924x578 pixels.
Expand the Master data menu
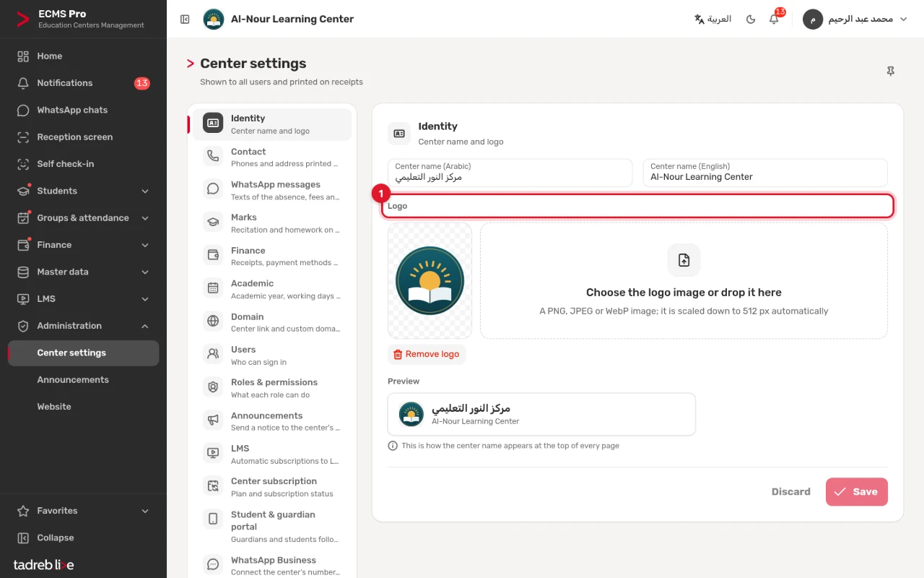(83, 272)
